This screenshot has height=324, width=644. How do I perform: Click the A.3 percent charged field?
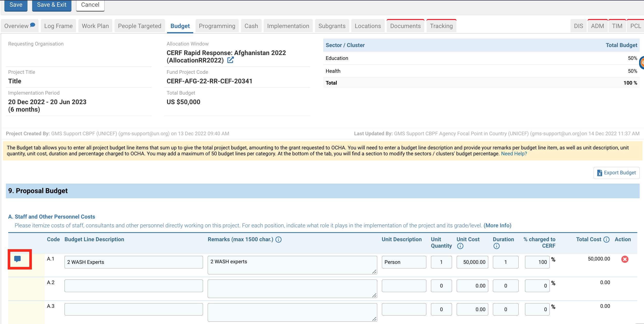pos(537,309)
